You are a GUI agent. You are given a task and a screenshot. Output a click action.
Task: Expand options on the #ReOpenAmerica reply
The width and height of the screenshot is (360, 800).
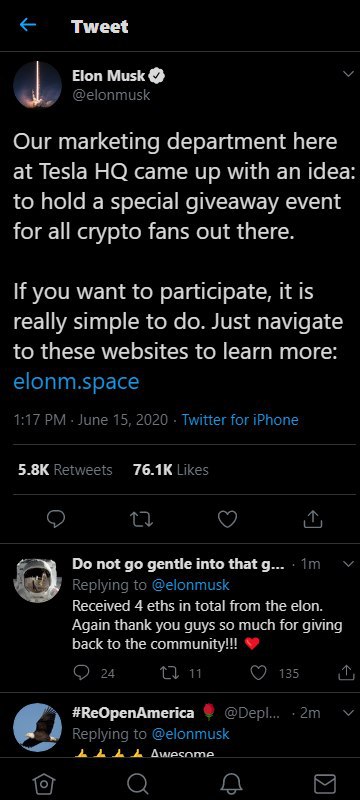pyautogui.click(x=349, y=712)
